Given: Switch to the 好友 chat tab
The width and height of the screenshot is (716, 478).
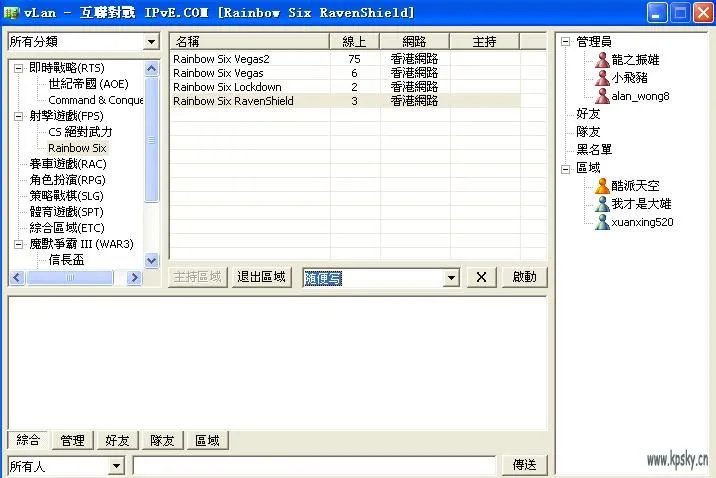Looking at the screenshot, I should (117, 441).
